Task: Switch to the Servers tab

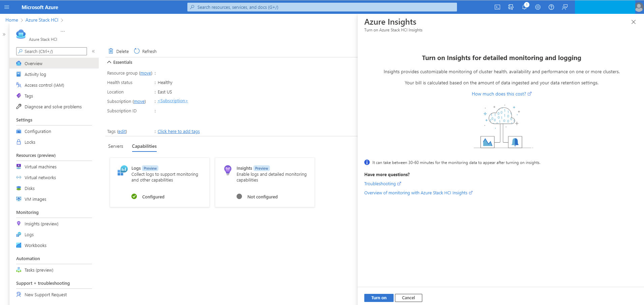Action: tap(115, 146)
